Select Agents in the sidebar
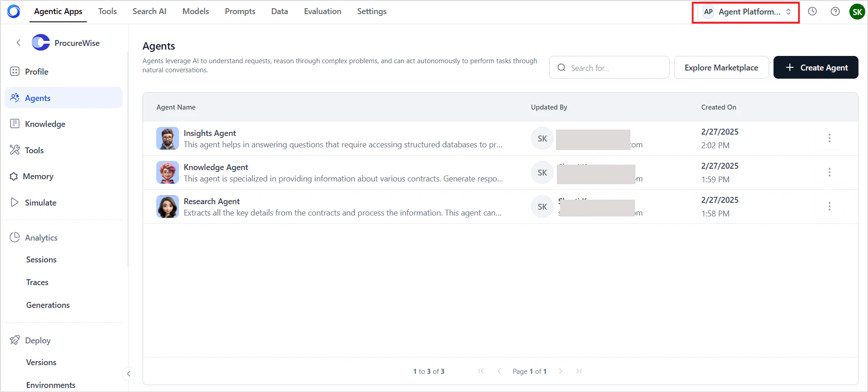This screenshot has height=392, width=868. pos(64,98)
